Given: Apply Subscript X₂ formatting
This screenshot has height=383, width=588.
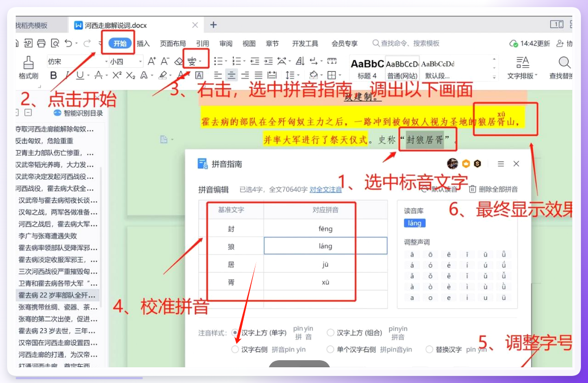Looking at the screenshot, I should [130, 75].
